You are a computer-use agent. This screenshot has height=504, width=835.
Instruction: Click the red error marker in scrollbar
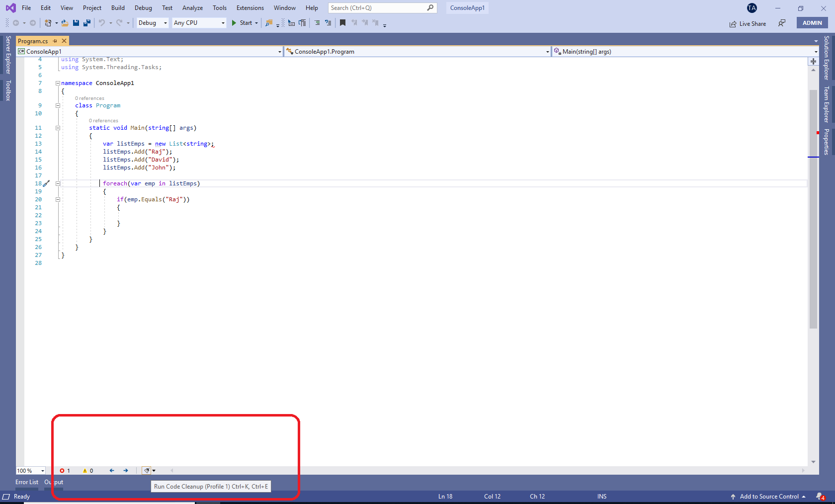(x=818, y=133)
